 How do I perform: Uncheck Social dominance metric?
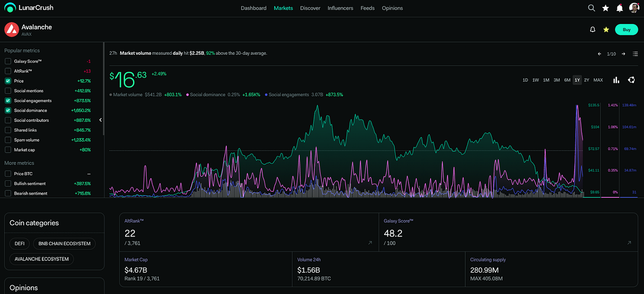click(8, 110)
